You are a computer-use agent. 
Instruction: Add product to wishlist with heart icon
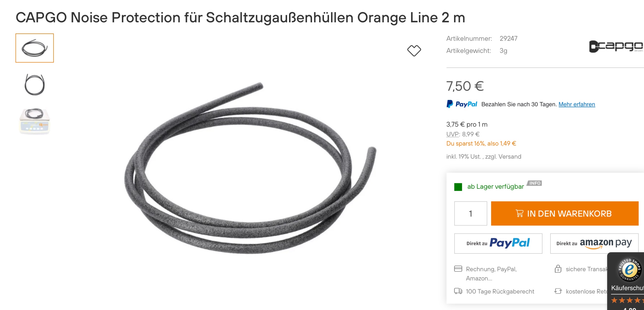click(x=414, y=51)
